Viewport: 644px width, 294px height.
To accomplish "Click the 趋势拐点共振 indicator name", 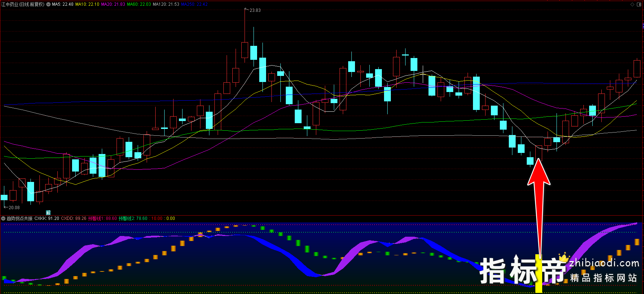I will click(19, 218).
